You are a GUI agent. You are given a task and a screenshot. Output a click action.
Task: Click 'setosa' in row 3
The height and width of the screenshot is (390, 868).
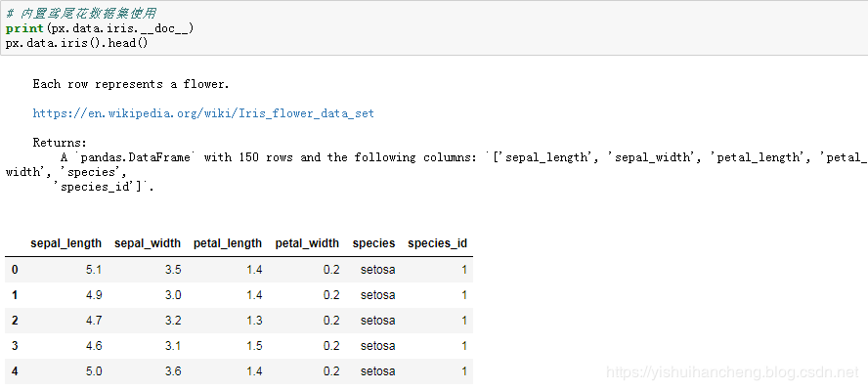tap(377, 346)
